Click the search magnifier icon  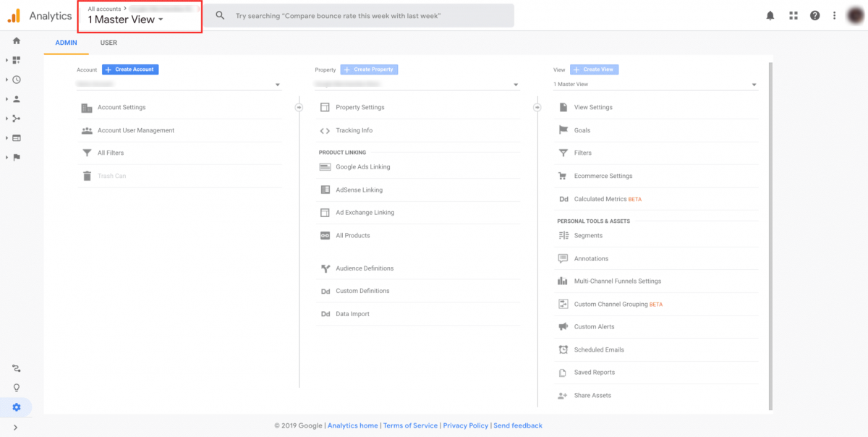point(221,15)
